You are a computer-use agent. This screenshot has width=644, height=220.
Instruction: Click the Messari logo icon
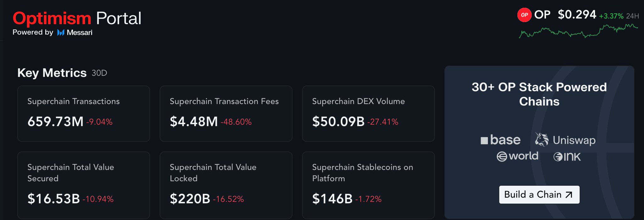coord(61,32)
